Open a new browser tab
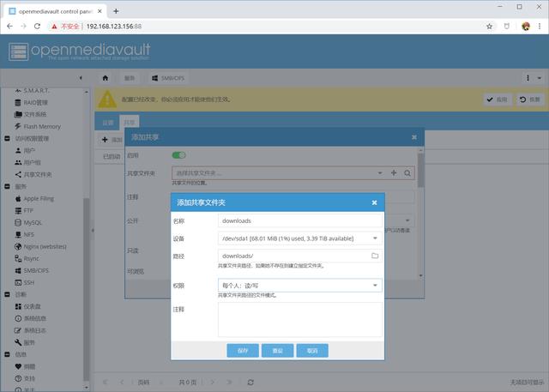This screenshot has width=549, height=392. click(x=116, y=11)
